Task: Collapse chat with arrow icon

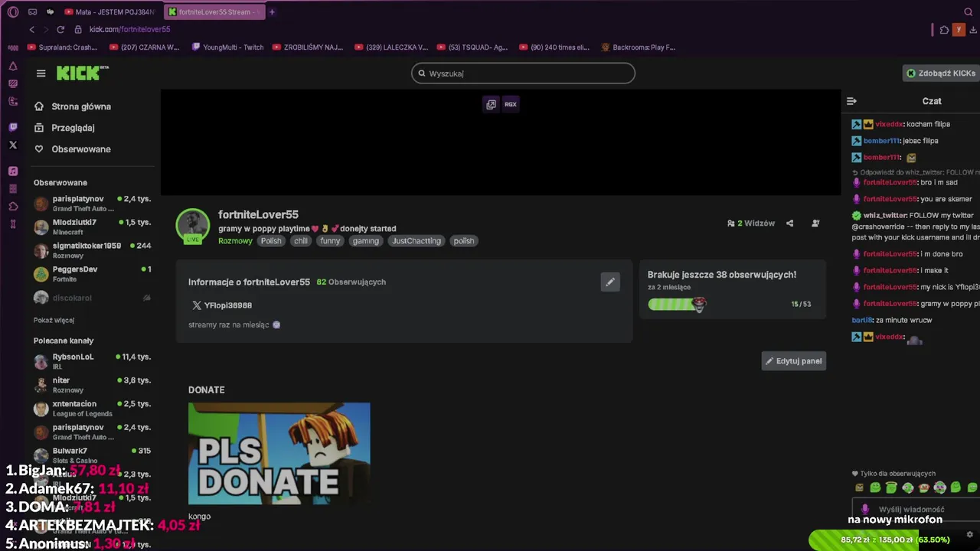Action: pos(851,101)
